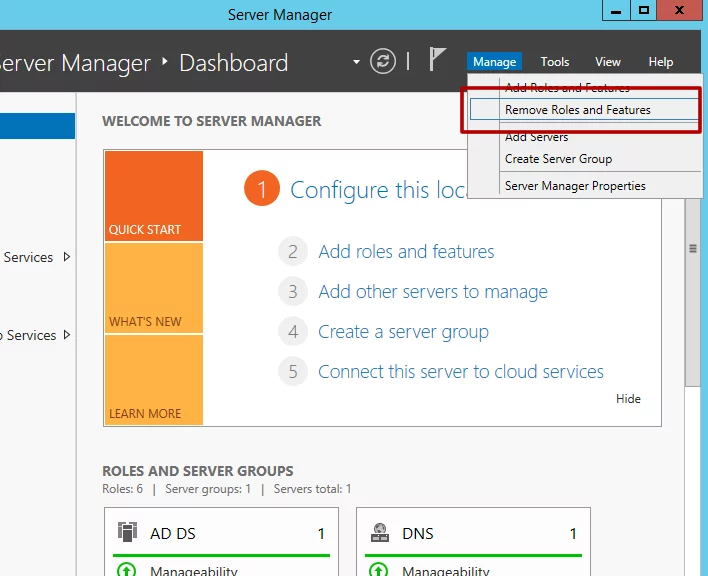This screenshot has height=576, width=708.
Task: Click DNS manageability status icon
Action: click(x=380, y=571)
